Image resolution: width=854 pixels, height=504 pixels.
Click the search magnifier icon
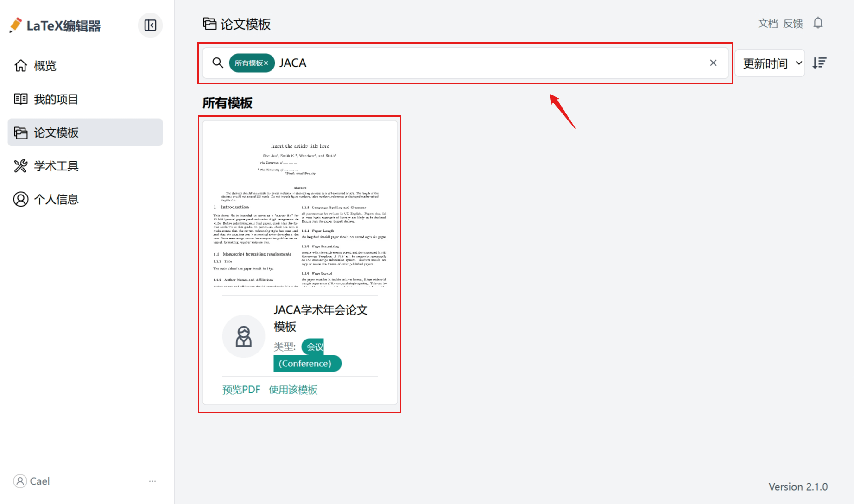[x=218, y=63]
